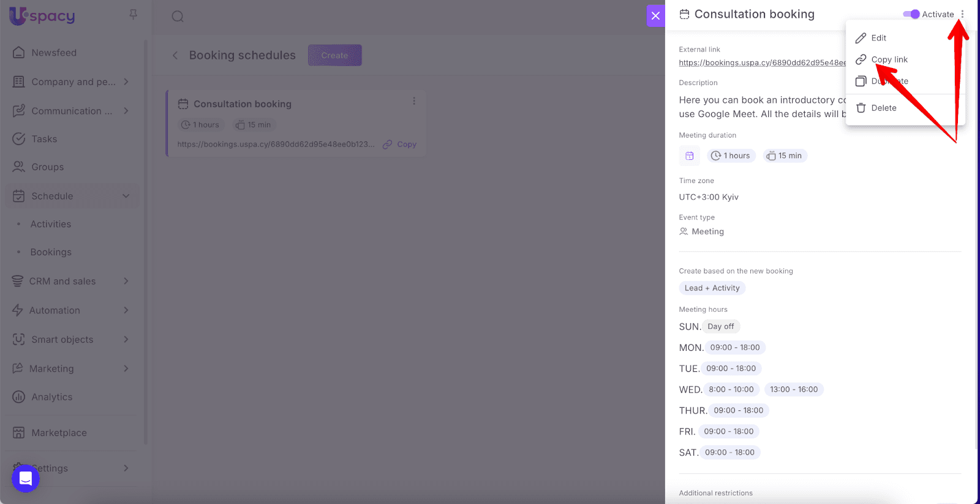The width and height of the screenshot is (980, 504).
Task: Click the Create booking schedule button
Action: (334, 55)
